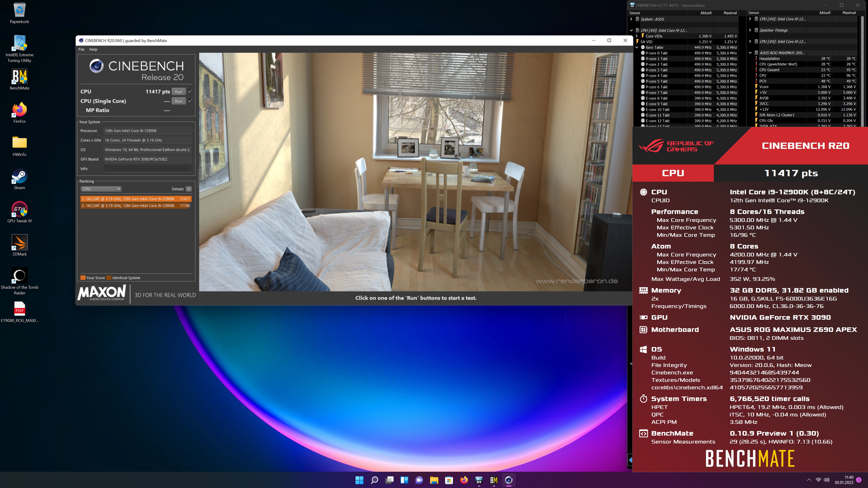Open the Wi-Fi network tray icon
868x488 pixels.
[818, 480]
